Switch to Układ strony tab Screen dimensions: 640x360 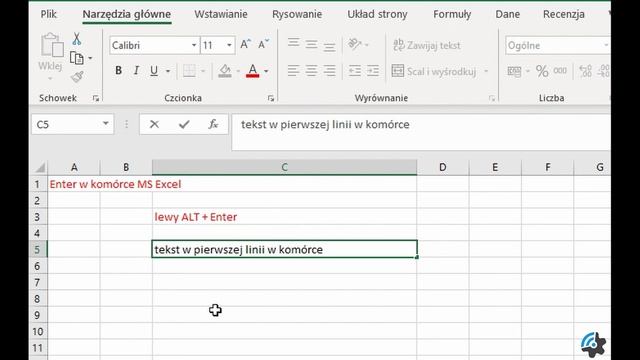[377, 14]
